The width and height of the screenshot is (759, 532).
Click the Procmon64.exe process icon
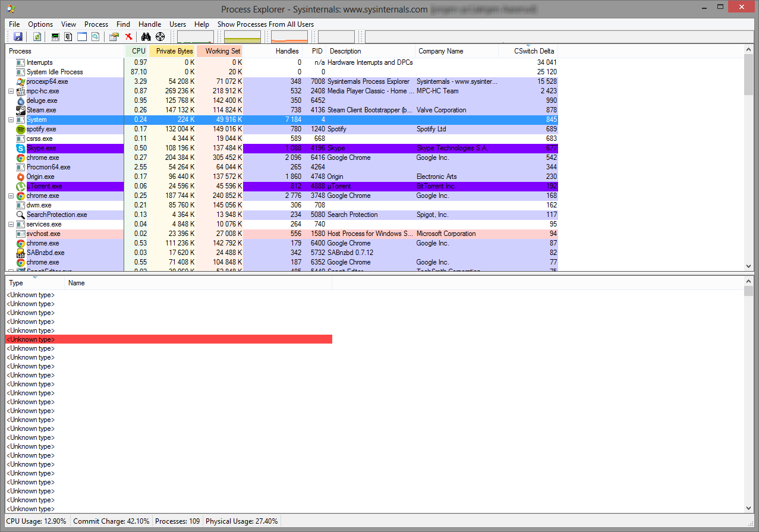(x=21, y=167)
